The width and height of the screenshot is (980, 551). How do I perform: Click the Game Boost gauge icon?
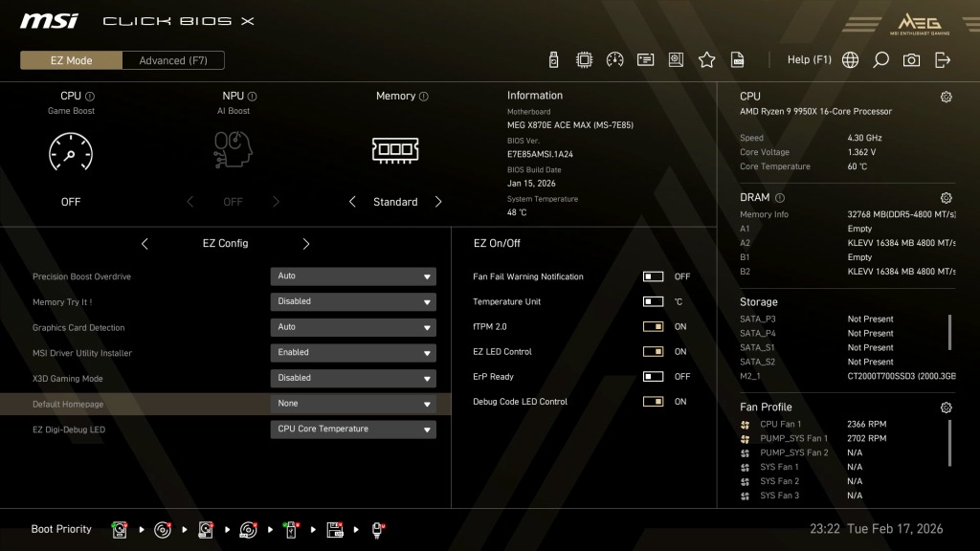point(71,152)
